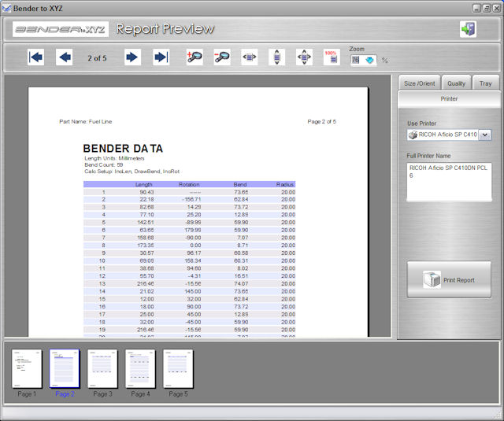Viewport: 504px width, 421px height.
Task: Select the Tray tab
Action: [x=485, y=83]
